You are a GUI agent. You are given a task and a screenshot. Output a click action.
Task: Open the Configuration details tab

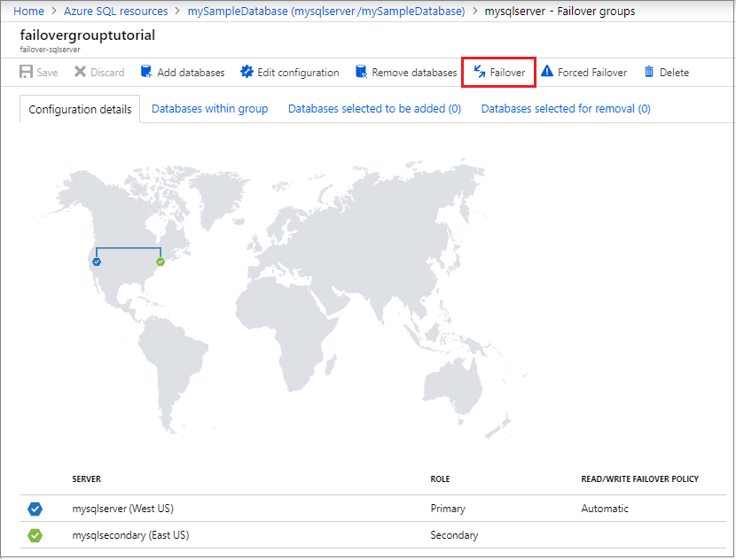pyautogui.click(x=79, y=108)
